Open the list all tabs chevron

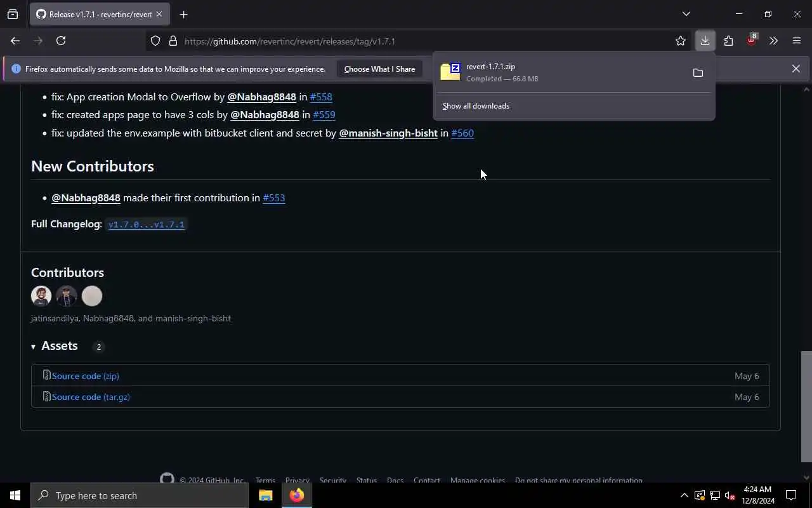tap(686, 14)
